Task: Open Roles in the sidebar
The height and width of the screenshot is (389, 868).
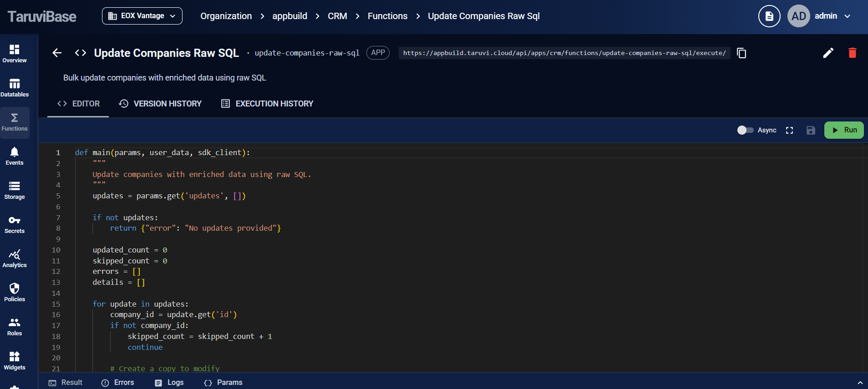Action: click(15, 327)
